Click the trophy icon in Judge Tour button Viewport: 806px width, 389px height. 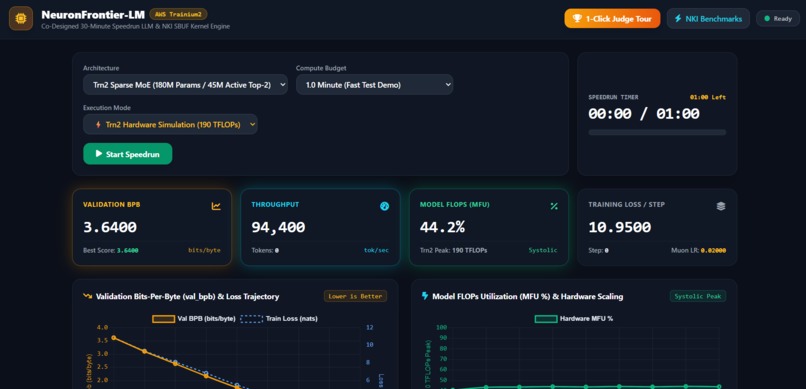[x=577, y=18]
